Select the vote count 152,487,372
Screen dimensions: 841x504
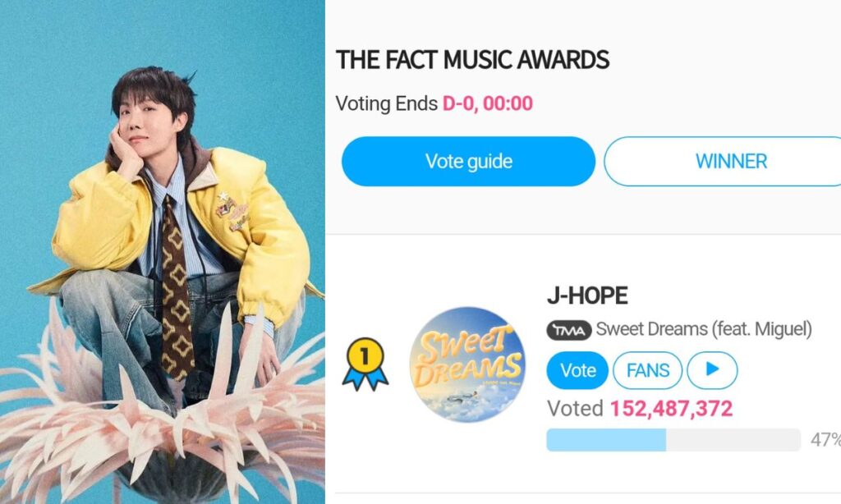coord(671,409)
